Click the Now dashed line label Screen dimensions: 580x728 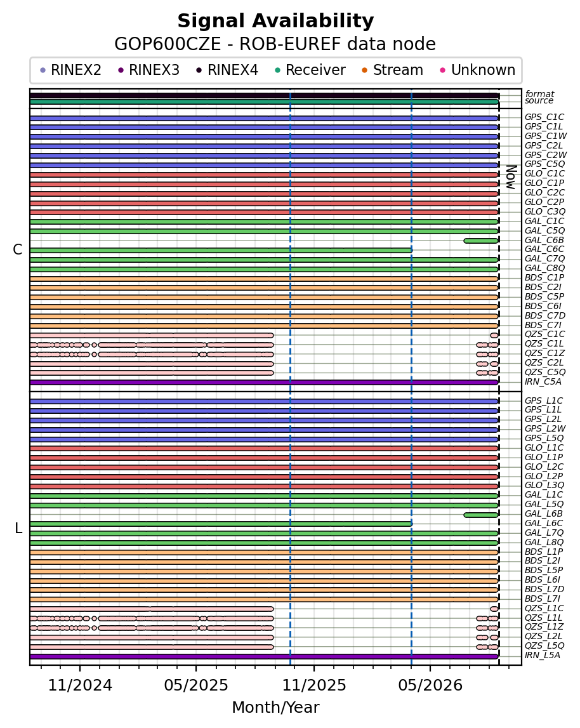point(511,177)
